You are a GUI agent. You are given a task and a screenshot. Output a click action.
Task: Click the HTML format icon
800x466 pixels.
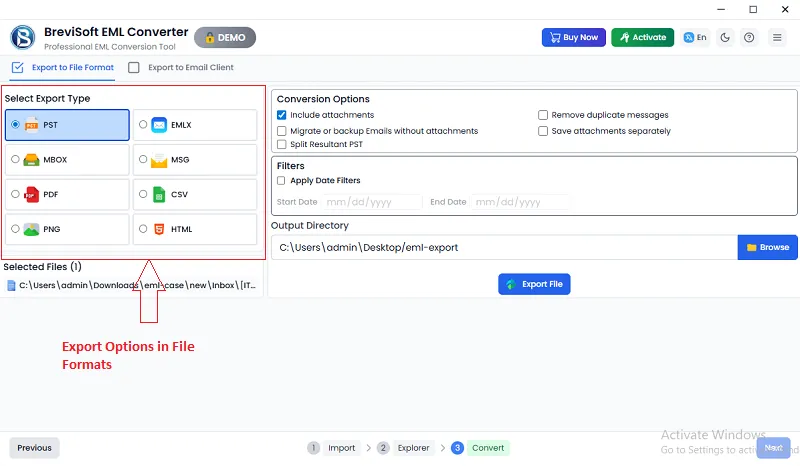click(x=159, y=229)
